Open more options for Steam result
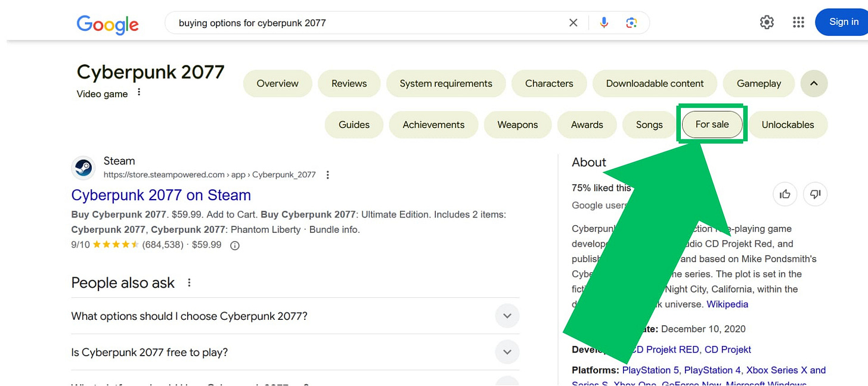The height and width of the screenshot is (386, 868). tap(327, 175)
